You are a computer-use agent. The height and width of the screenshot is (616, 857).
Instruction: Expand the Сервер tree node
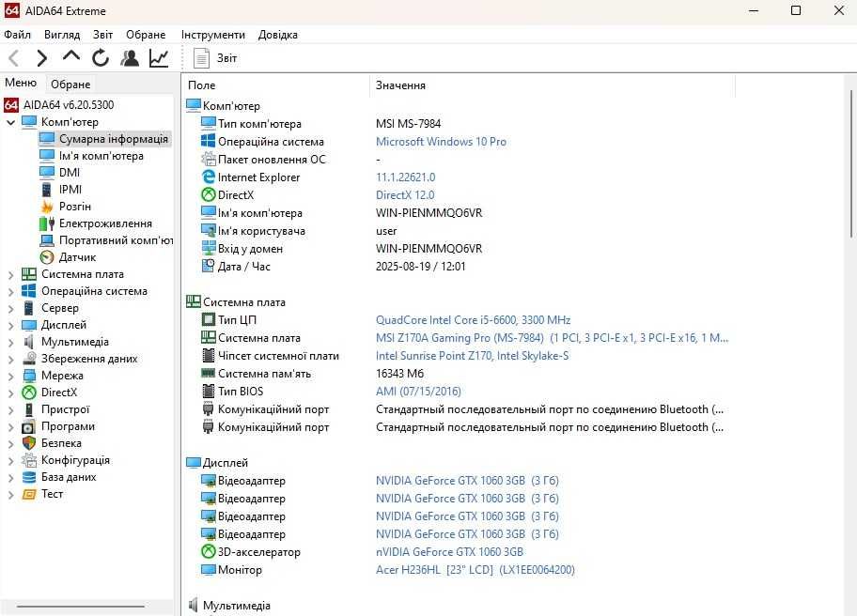(10, 309)
